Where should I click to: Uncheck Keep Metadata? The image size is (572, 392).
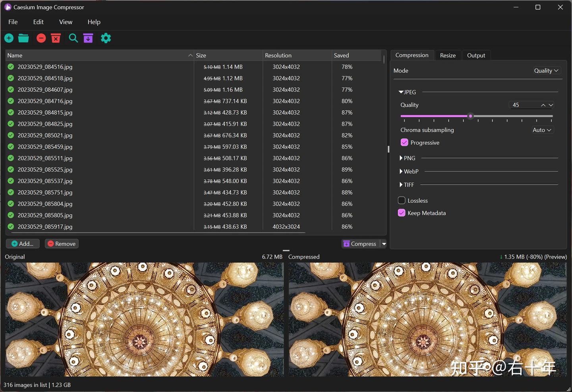pyautogui.click(x=401, y=213)
